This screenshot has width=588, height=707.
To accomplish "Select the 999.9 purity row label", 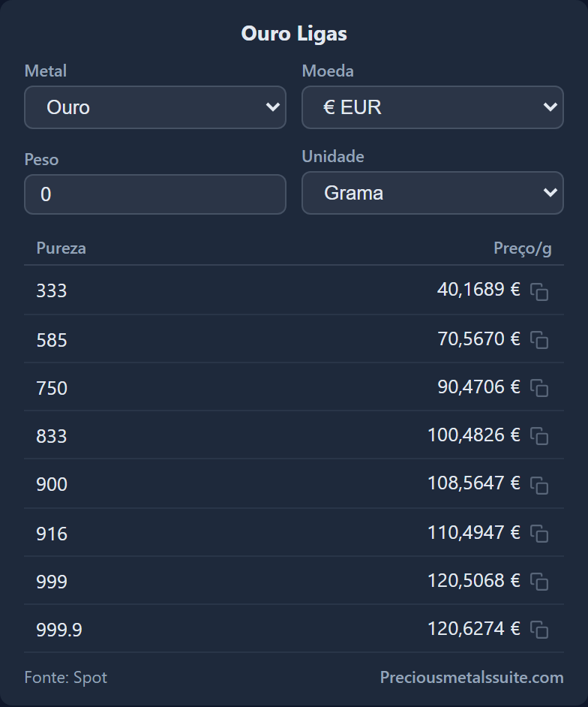I will click(x=59, y=630).
